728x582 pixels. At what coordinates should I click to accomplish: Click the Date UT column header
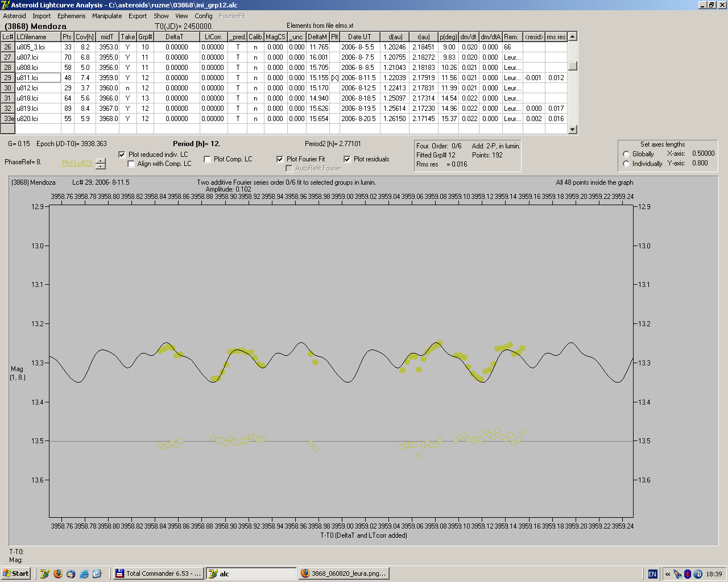click(x=359, y=37)
